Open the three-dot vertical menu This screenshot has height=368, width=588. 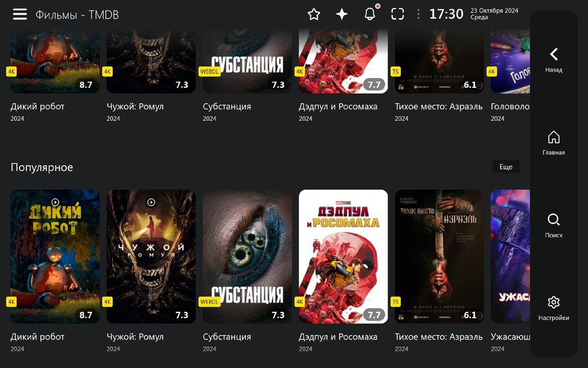coord(418,14)
